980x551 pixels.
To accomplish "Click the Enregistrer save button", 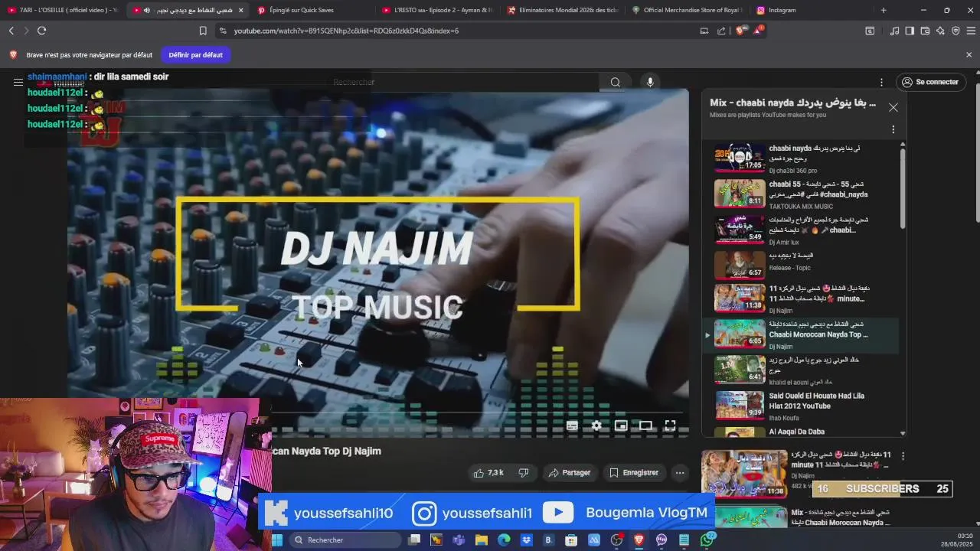I will (633, 473).
